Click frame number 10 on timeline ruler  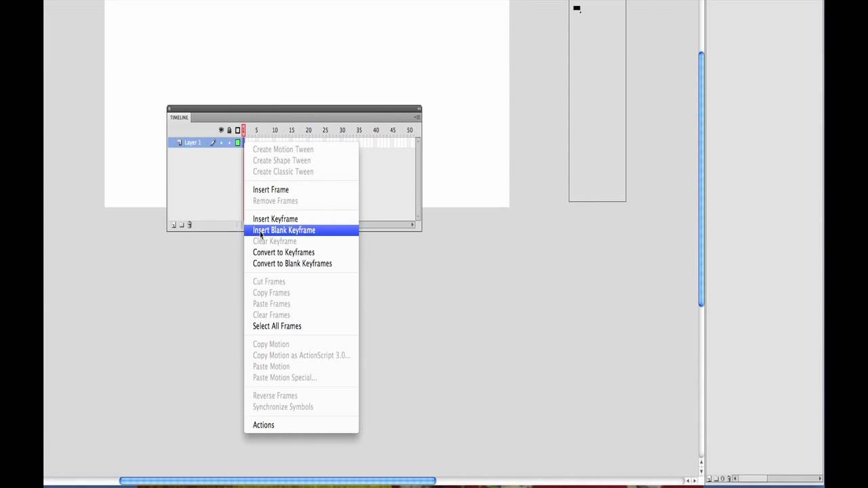275,130
